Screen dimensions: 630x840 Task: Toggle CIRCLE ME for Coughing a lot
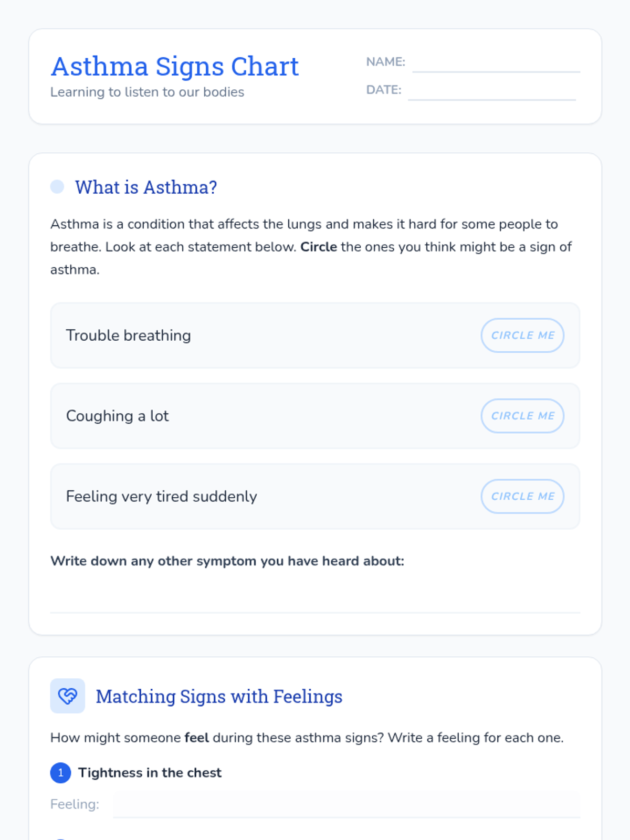tap(522, 416)
